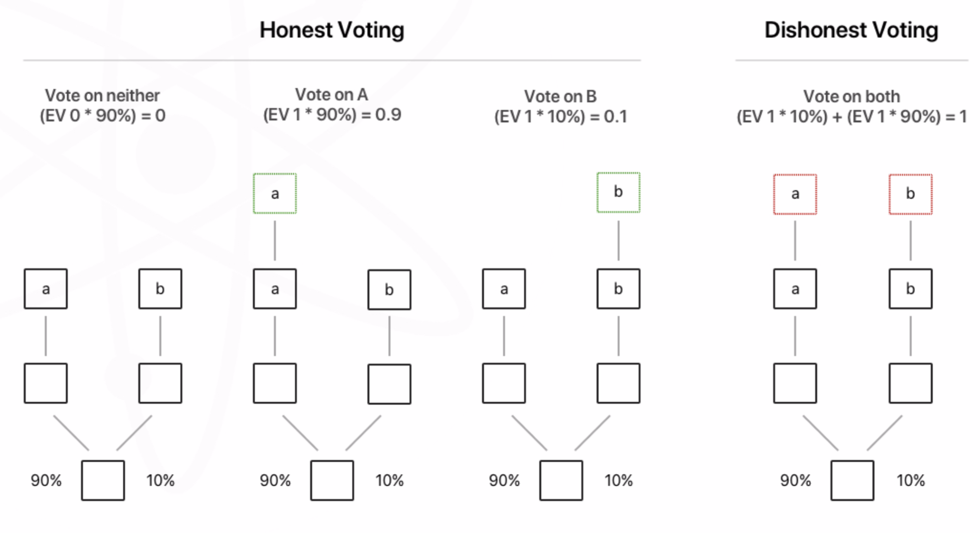
Task: Click the root box of Dishonest Voting tree
Action: pos(852,480)
